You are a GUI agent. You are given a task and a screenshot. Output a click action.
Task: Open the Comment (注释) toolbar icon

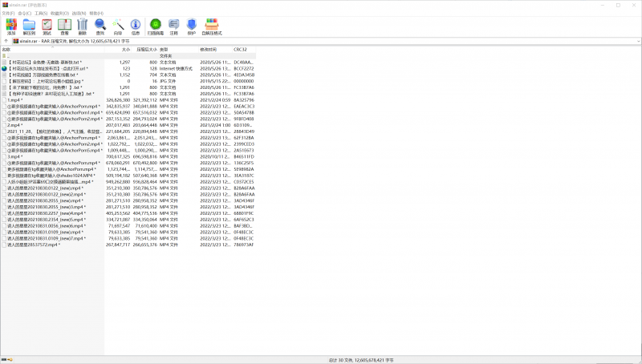coord(173,26)
